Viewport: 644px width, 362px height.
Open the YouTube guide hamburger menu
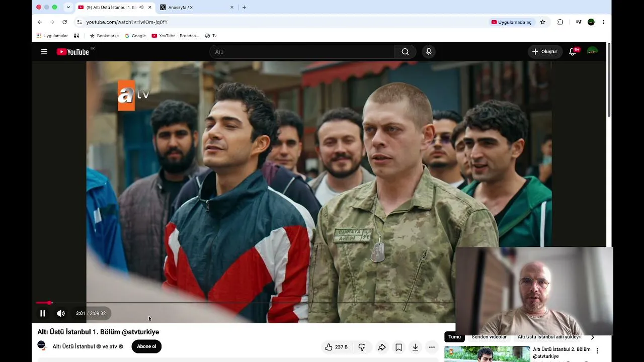click(44, 52)
